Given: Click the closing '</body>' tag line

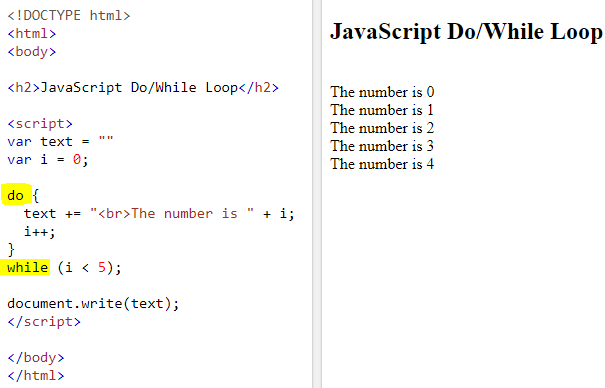Looking at the screenshot, I should pos(35,358).
